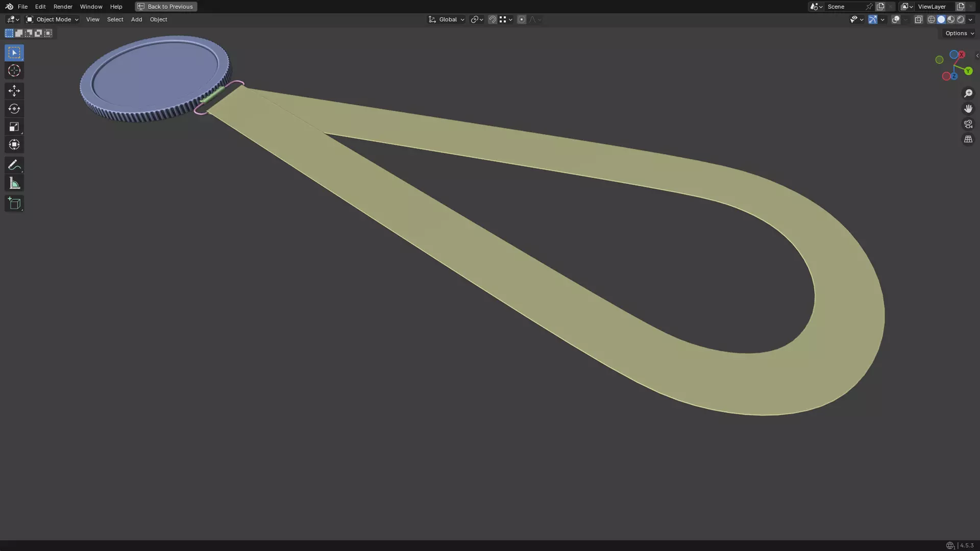Click the zoom magnifier viewport icon

(968, 93)
